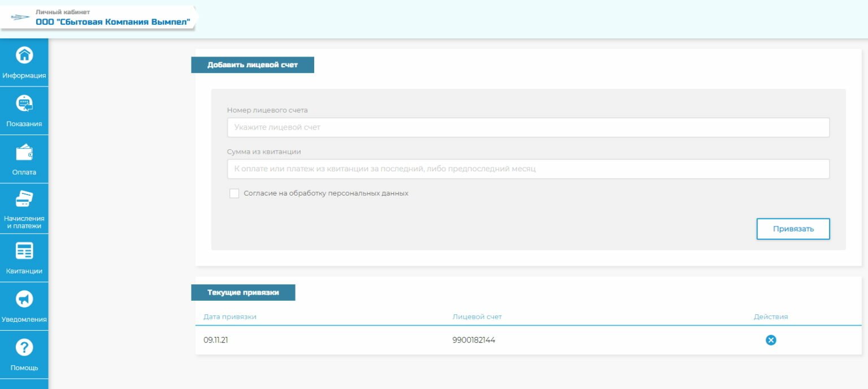This screenshot has width=868, height=389.
Task: Open the Информация home icon
Action: [24, 55]
